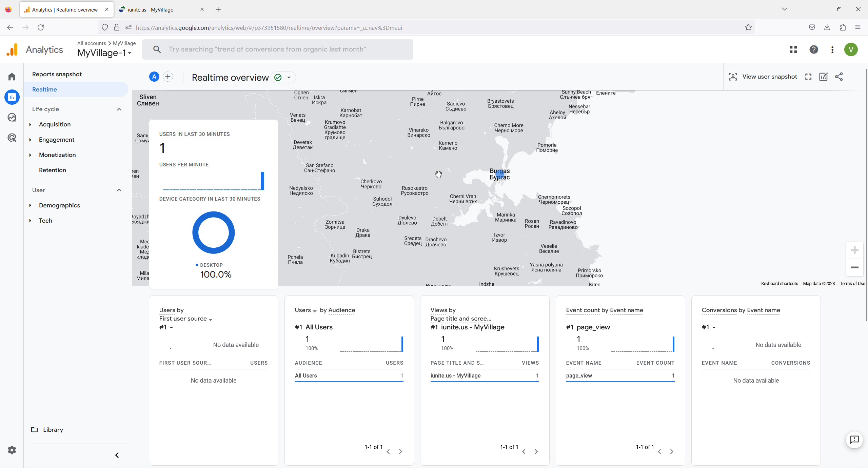Open the MyVillage-1 property selector dropdown
Image resolution: width=868 pixels, height=468 pixels.
pyautogui.click(x=104, y=53)
